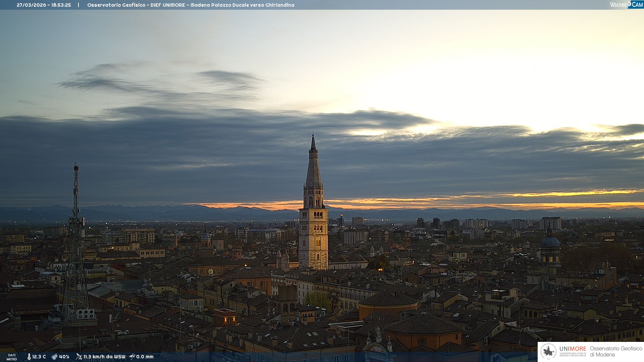Image resolution: width=644 pixels, height=362 pixels.
Task: Click the UNIMORE wordmark text
Action: tap(573, 349)
